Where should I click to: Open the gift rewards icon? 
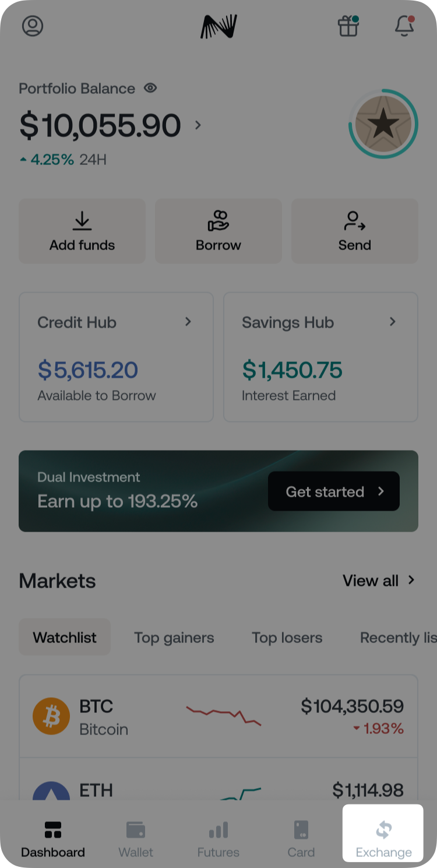[348, 26]
